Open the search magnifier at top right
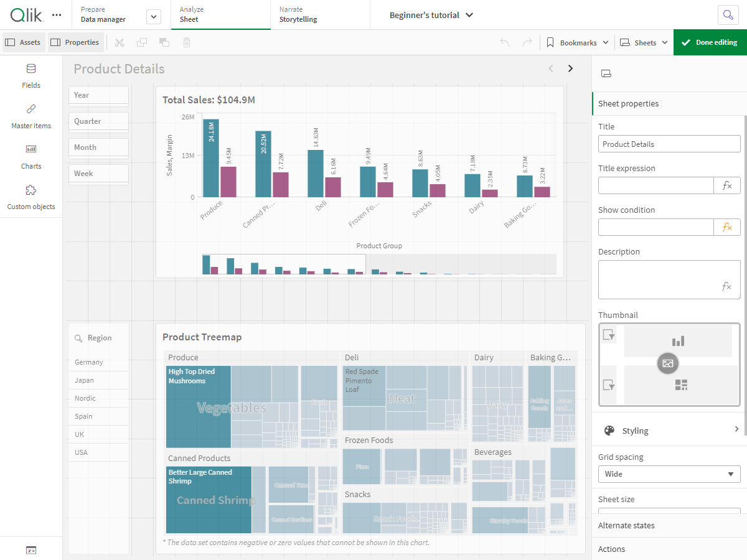The image size is (747, 560). click(x=728, y=14)
